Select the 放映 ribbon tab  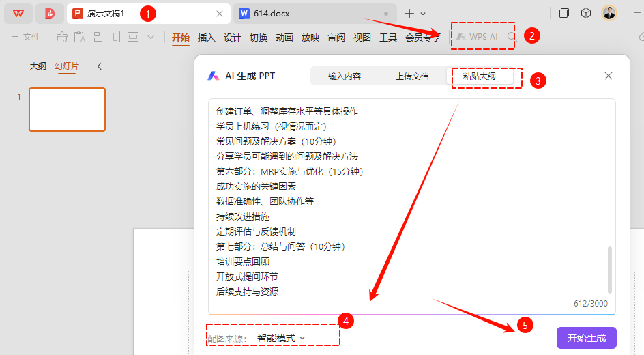(x=310, y=38)
